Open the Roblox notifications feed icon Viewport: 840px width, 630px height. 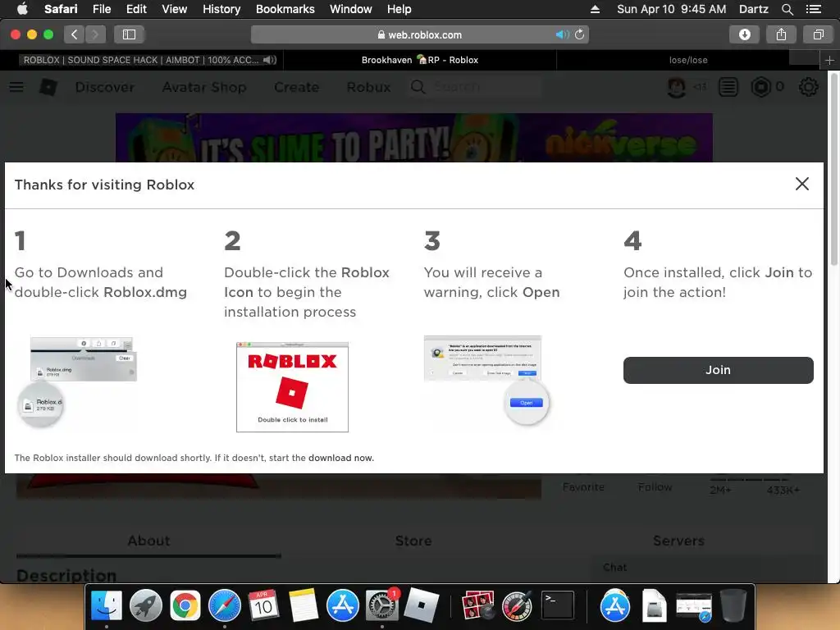728,87
